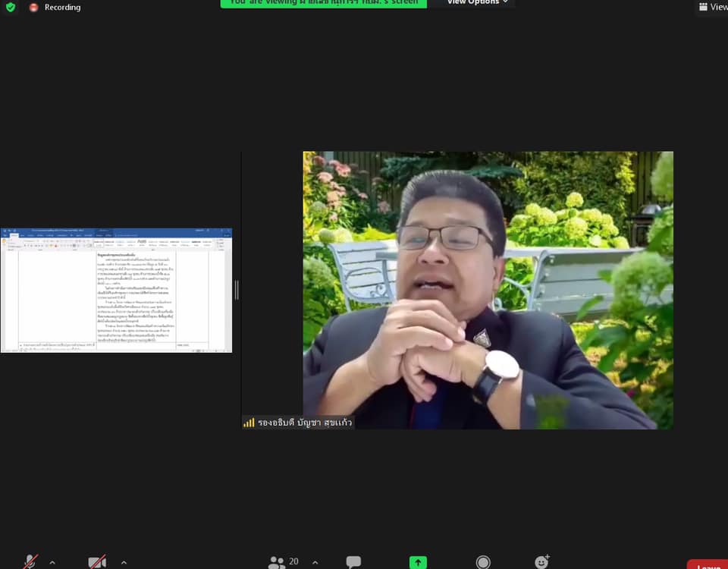Click the Record icon in the toolbar
The image size is (728, 569).
click(x=483, y=562)
